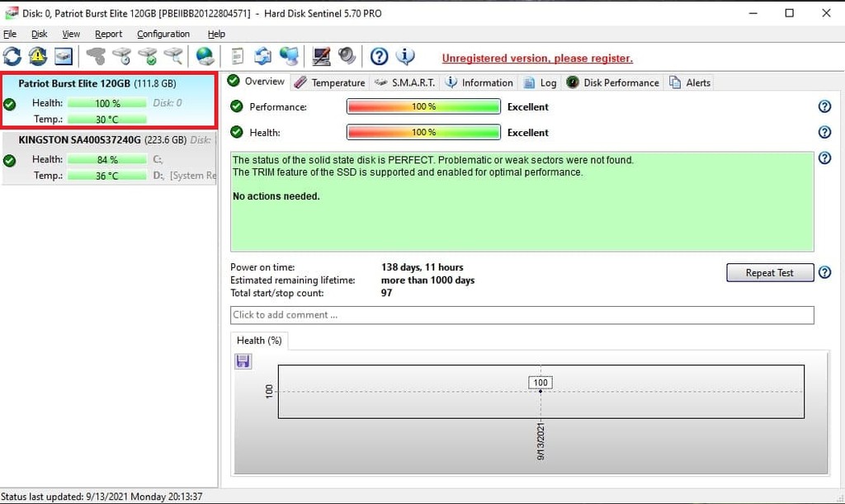Viewport: 845px width, 504px height.
Task: Open the Report menu
Action: pos(108,34)
